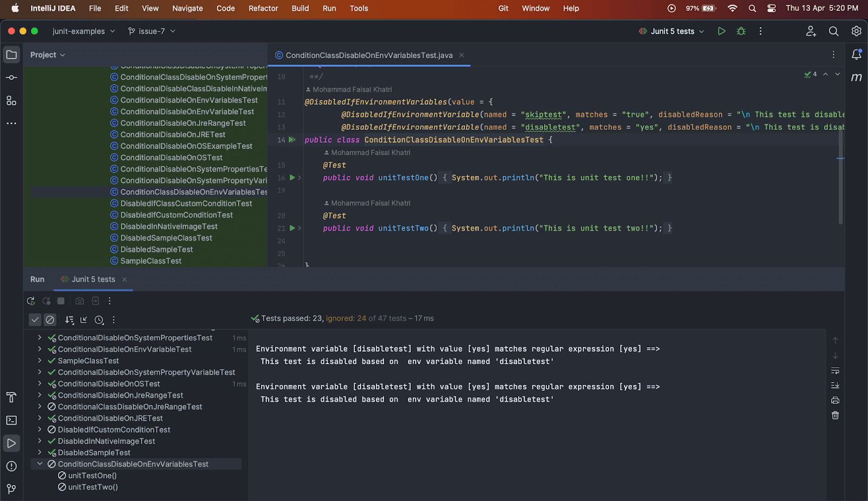Toggle the Show Ignored tests filter
868x501 pixels.
pos(50,320)
